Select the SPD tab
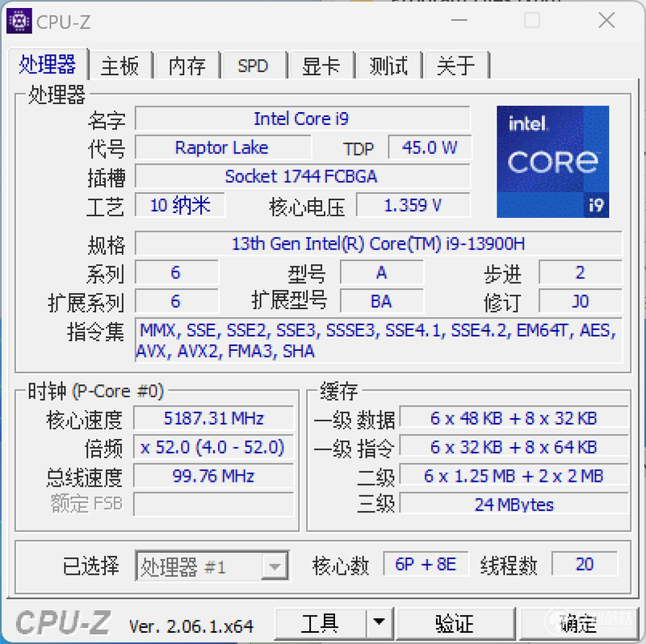646x644 pixels. [x=253, y=66]
